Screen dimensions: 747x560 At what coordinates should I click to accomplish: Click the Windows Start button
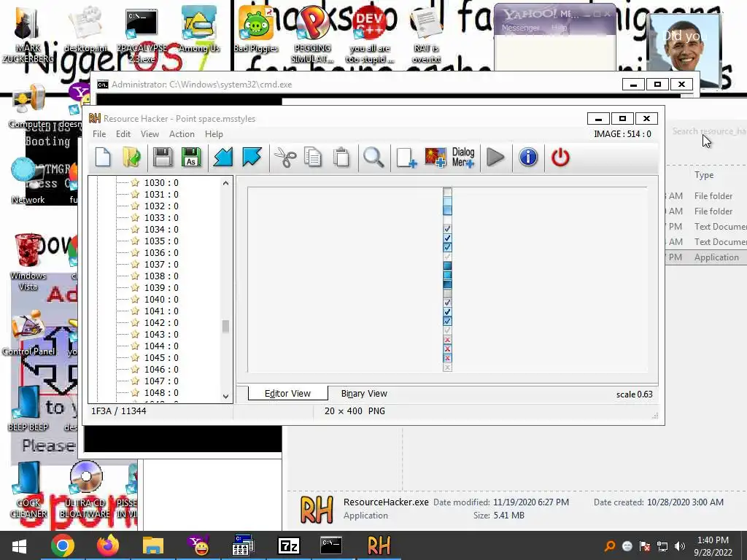click(19, 545)
